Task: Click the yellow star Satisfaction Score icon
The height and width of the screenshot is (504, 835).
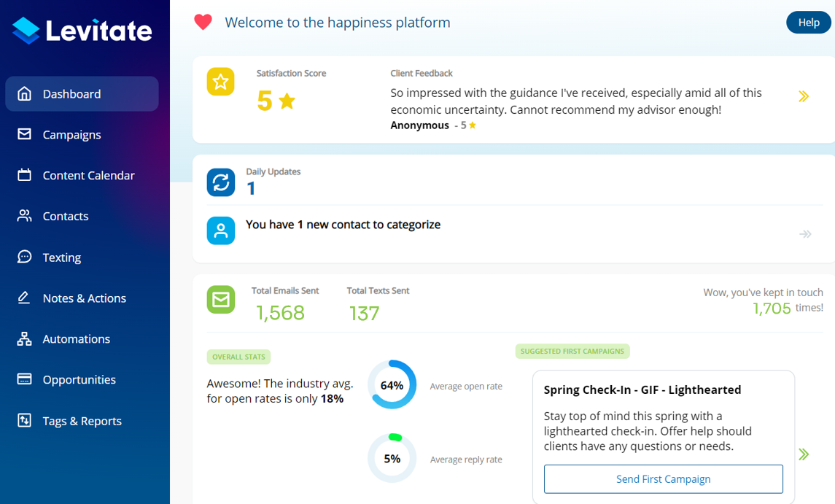Action: click(220, 82)
